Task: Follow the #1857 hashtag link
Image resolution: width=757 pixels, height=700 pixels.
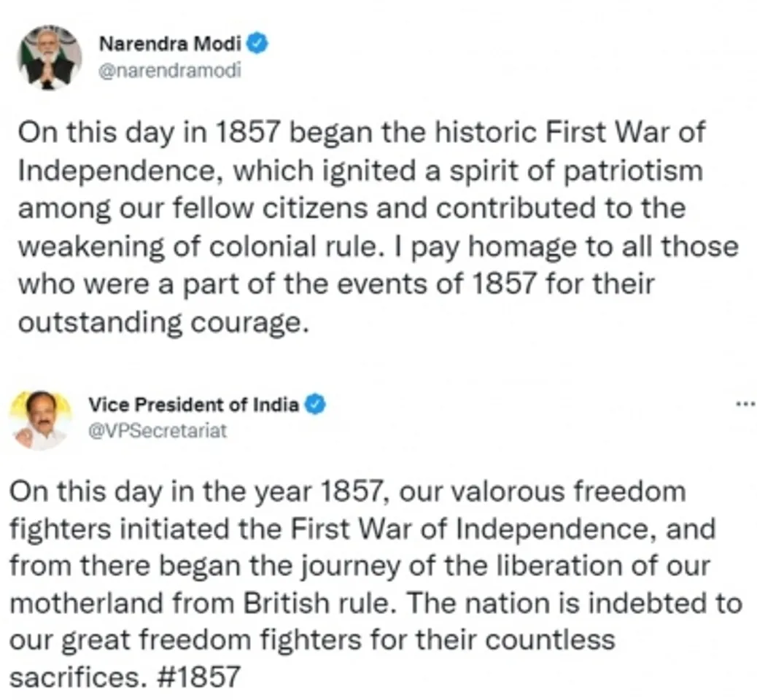Action: point(199,677)
